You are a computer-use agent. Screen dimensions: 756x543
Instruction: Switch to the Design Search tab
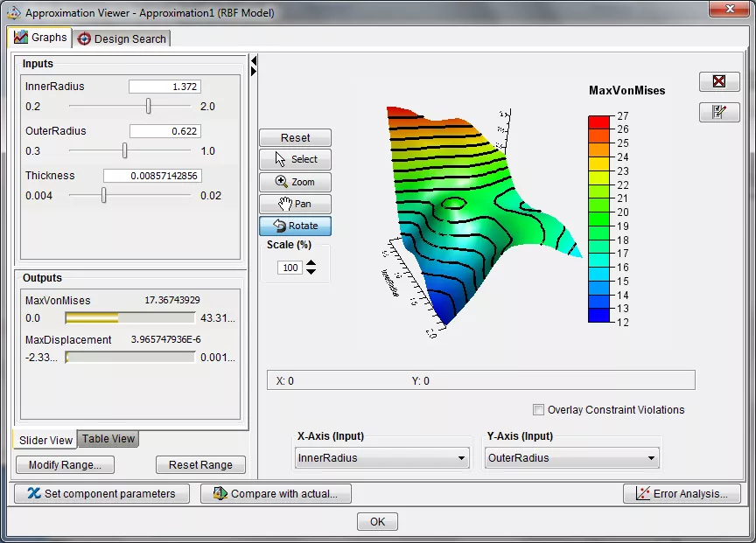[x=121, y=38]
